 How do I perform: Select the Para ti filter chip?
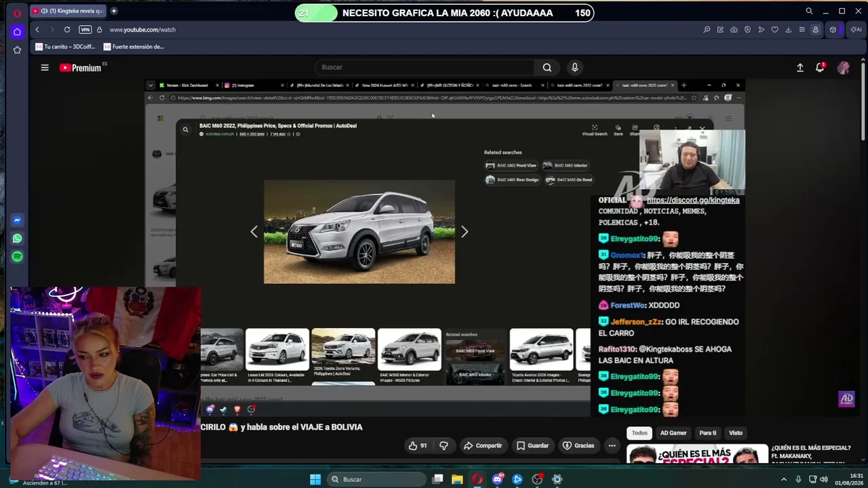click(708, 432)
